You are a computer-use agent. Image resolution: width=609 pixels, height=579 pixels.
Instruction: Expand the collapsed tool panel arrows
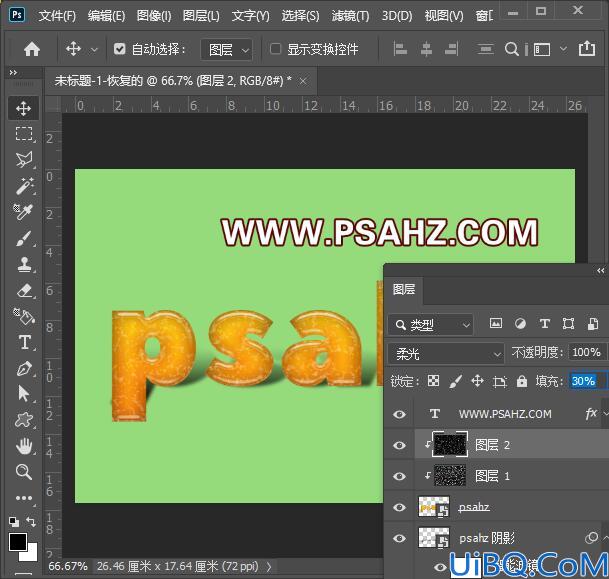(13, 73)
